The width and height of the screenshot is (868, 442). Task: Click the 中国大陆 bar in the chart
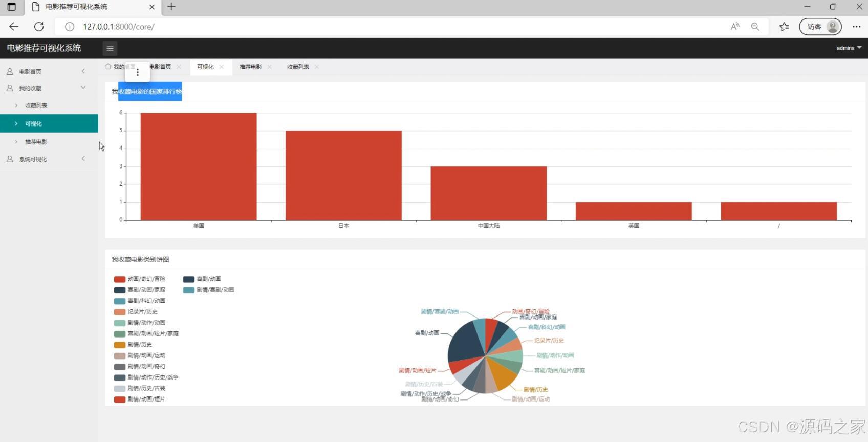click(x=489, y=194)
